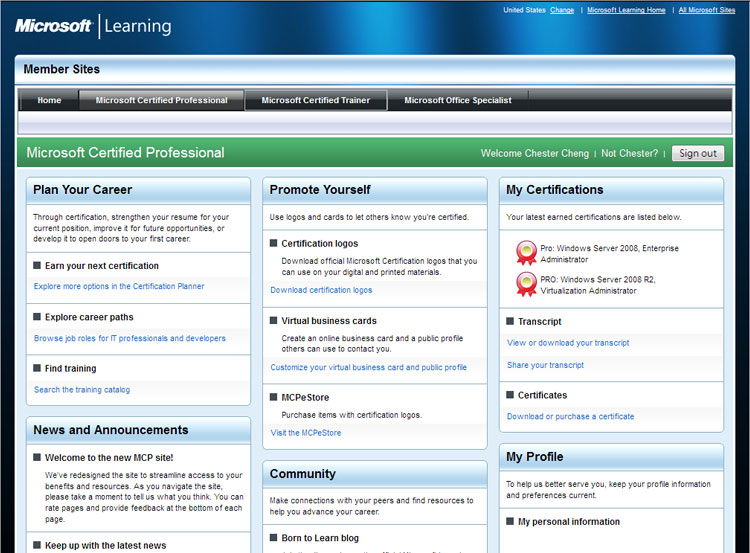Viewport: 750px width, 553px height.
Task: Click Download or purchase a certificate
Action: click(570, 417)
